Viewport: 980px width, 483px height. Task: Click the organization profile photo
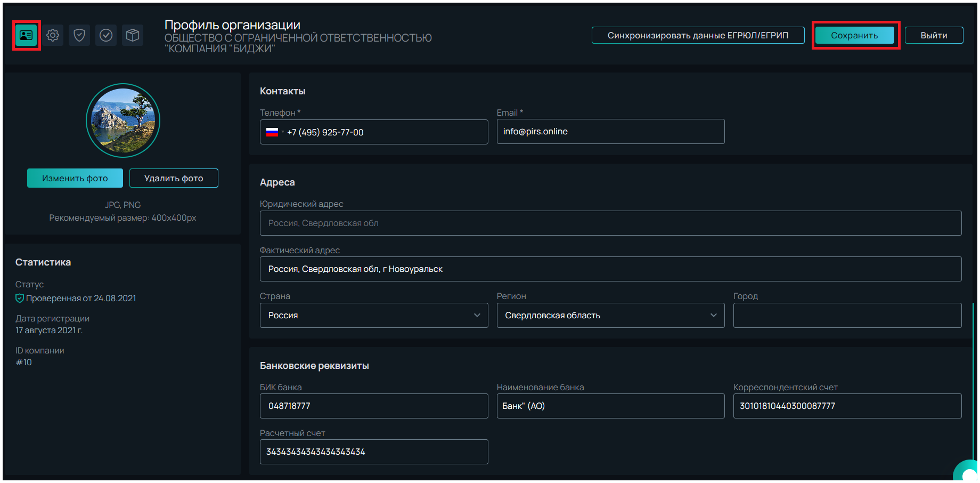123,120
